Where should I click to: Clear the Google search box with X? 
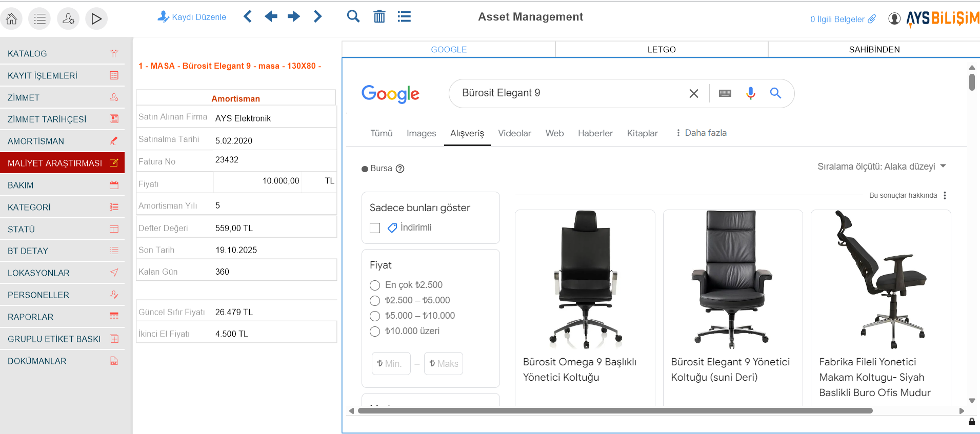click(x=694, y=93)
